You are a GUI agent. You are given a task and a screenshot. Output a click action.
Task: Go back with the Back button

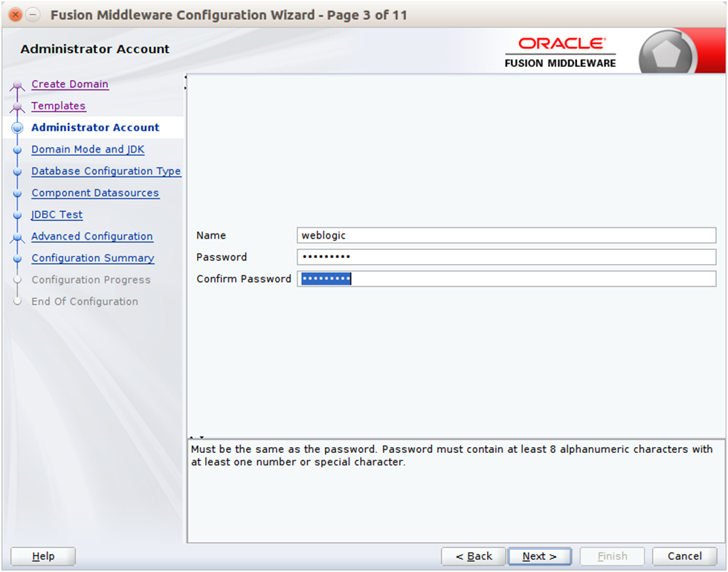click(x=474, y=556)
